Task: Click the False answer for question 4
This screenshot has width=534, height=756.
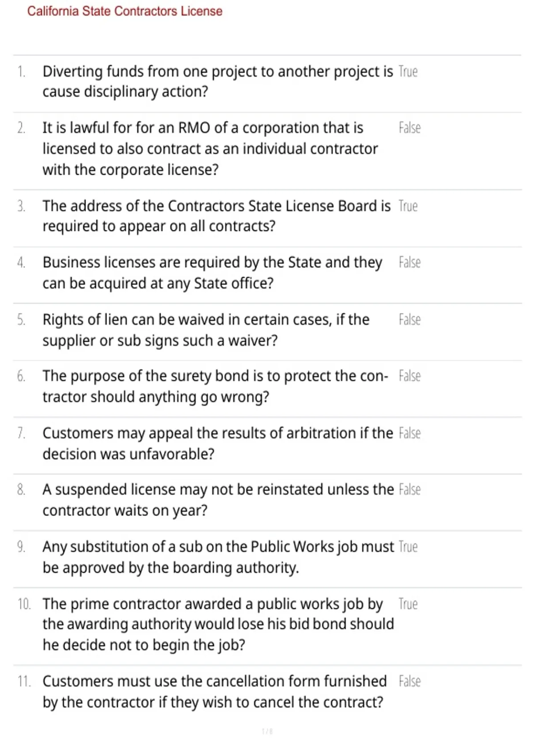Action: coord(409,262)
